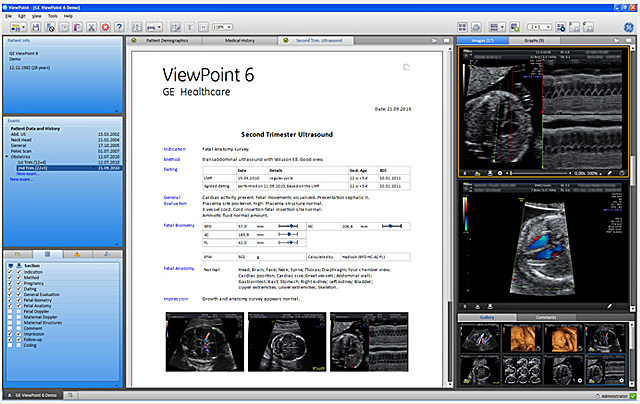Toggle print-column checkbox for Maternal Structures
The image size is (640, 404).
pyautogui.click(x=18, y=323)
